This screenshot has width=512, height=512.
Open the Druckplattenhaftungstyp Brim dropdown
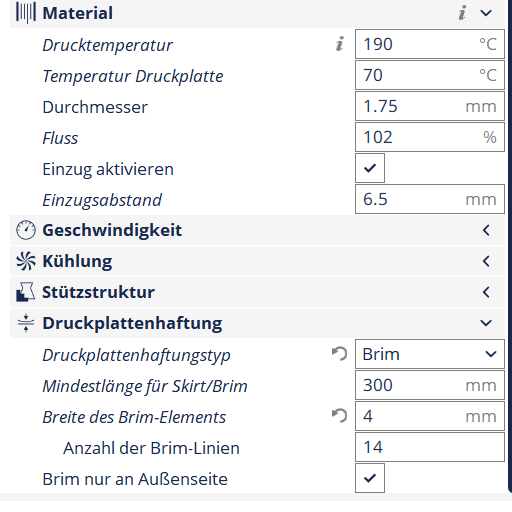tap(430, 354)
